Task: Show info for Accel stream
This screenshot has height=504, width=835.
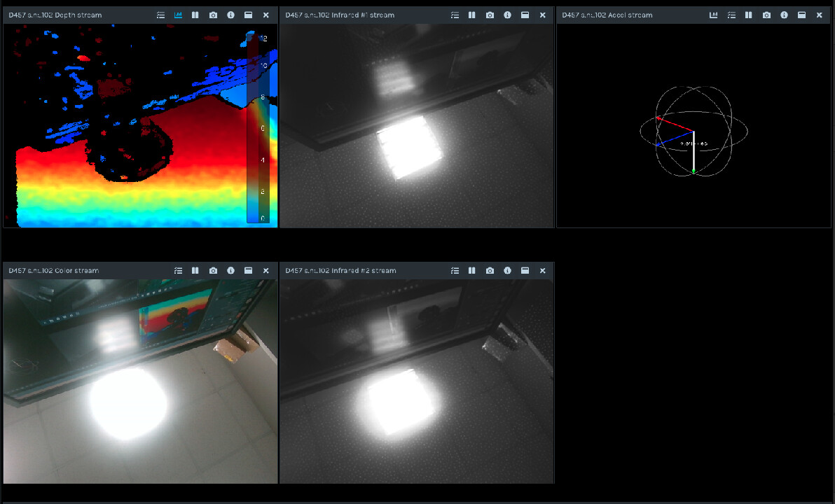Action: click(784, 15)
